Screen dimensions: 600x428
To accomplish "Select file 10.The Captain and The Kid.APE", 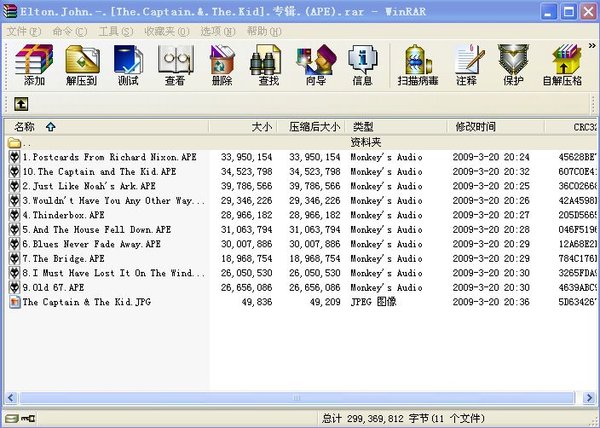I will (x=99, y=172).
